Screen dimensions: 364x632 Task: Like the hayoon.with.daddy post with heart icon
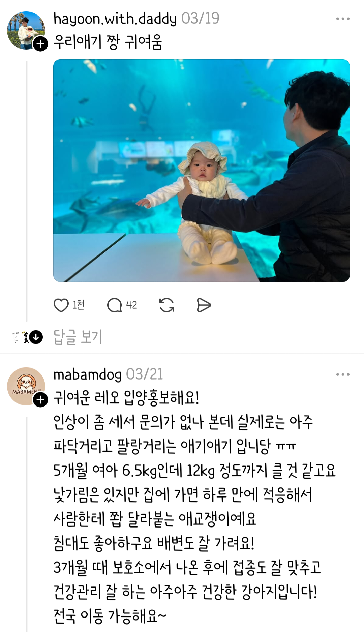pos(61,305)
